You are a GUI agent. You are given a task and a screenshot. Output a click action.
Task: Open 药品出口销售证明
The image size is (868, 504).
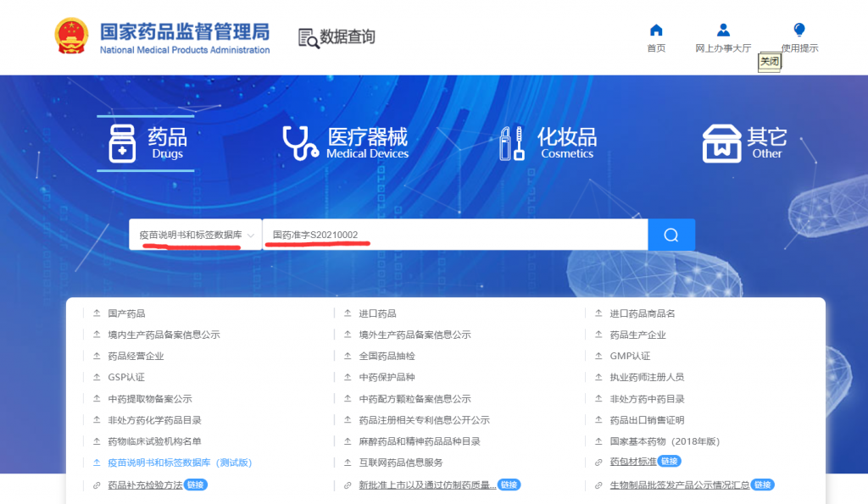tap(647, 420)
